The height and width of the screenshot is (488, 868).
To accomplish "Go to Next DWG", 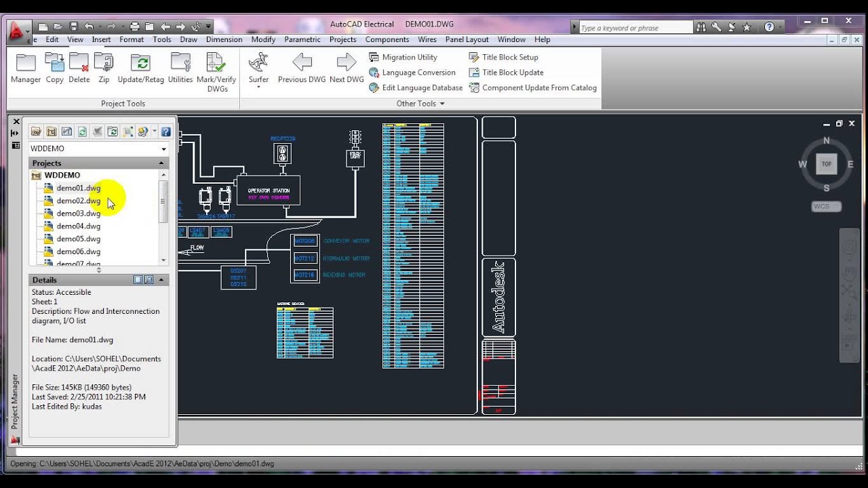I will [x=347, y=68].
